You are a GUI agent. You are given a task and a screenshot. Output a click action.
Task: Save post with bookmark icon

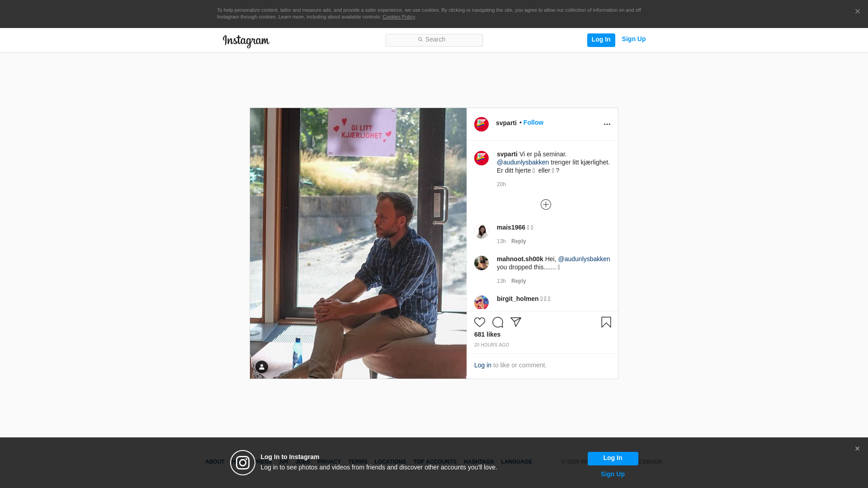coord(606,322)
